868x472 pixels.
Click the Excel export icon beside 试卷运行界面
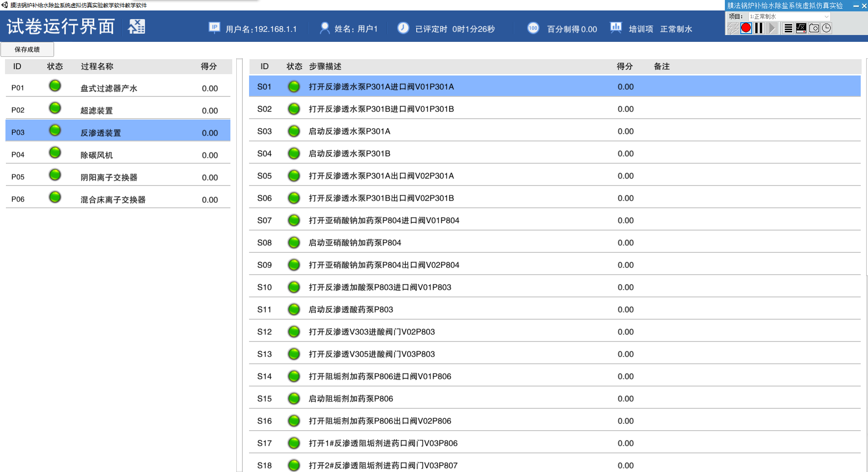click(136, 27)
